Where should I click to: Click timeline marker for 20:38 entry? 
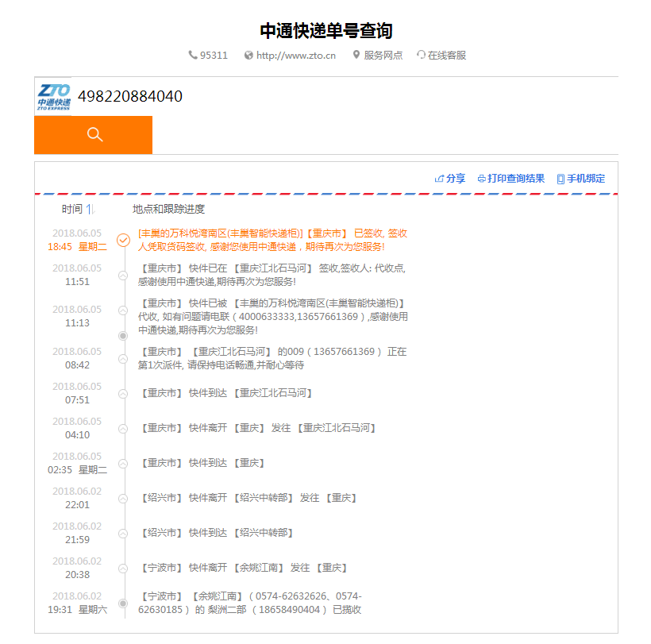coord(123,568)
